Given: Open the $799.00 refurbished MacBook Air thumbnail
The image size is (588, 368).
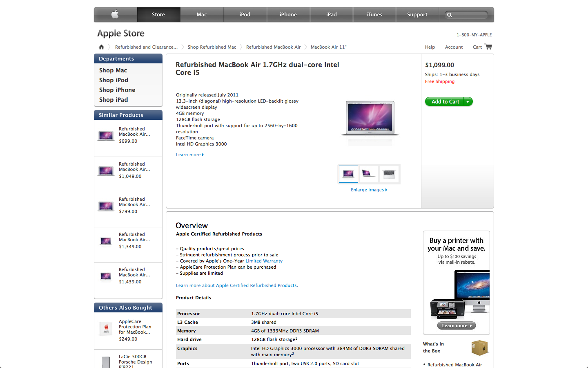Looking at the screenshot, I should [106, 206].
